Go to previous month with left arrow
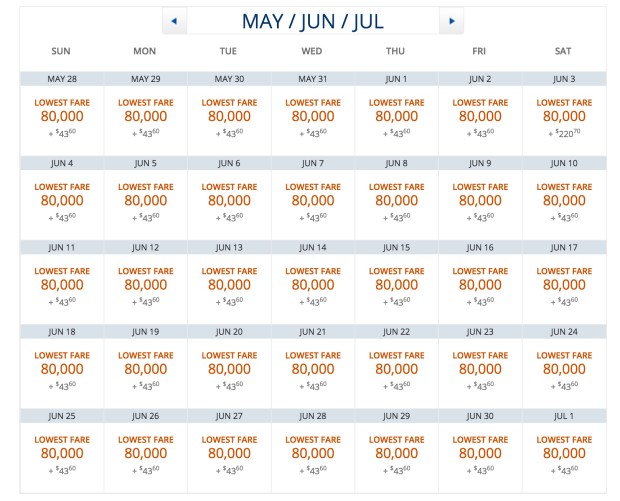The width and height of the screenshot is (620, 501). click(173, 20)
